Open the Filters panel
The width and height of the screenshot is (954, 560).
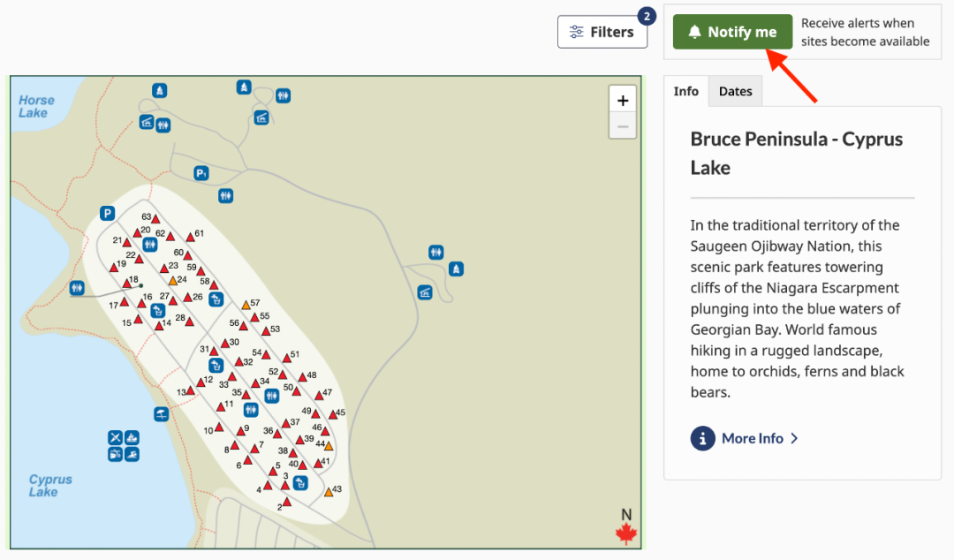pyautogui.click(x=602, y=32)
